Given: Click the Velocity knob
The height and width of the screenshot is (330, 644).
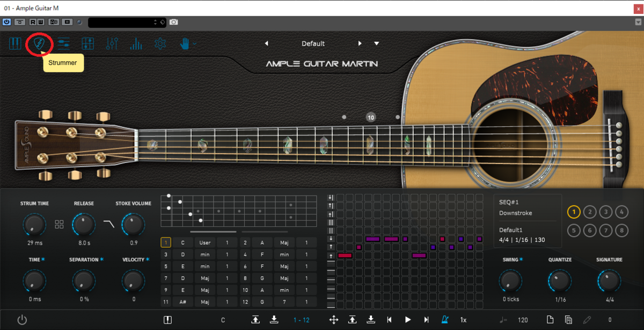Looking at the screenshot, I should pos(133,281).
